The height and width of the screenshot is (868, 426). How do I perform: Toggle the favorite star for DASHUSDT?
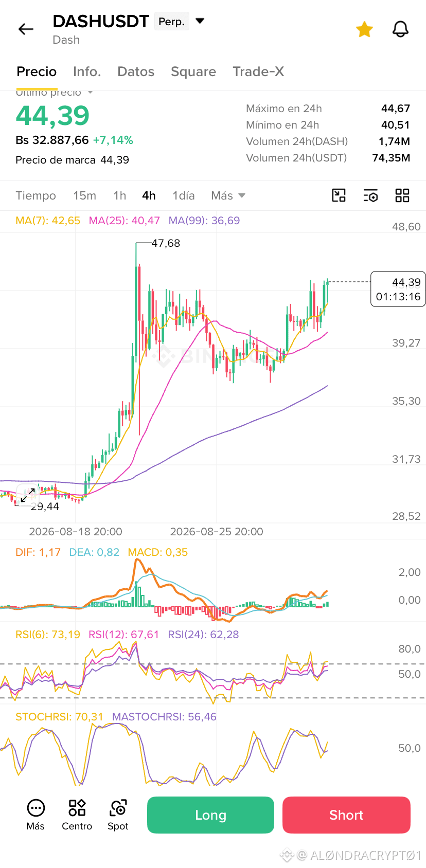click(x=364, y=29)
